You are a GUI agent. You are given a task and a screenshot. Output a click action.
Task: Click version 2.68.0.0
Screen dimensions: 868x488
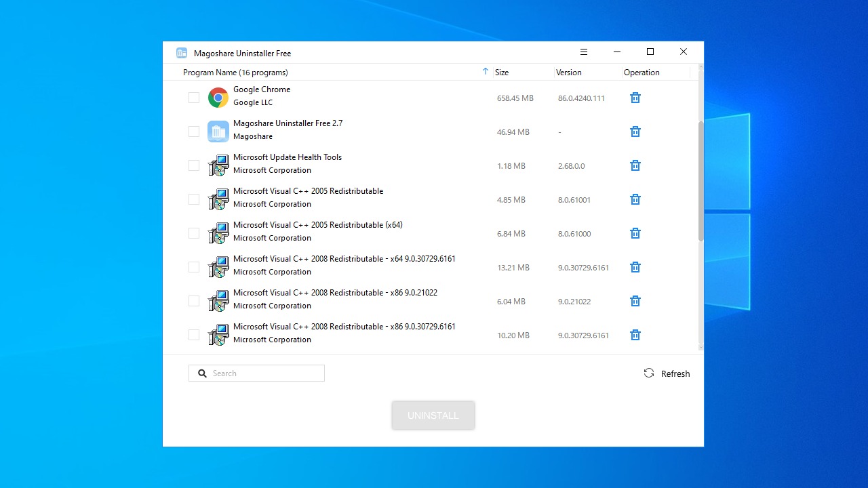(x=572, y=166)
